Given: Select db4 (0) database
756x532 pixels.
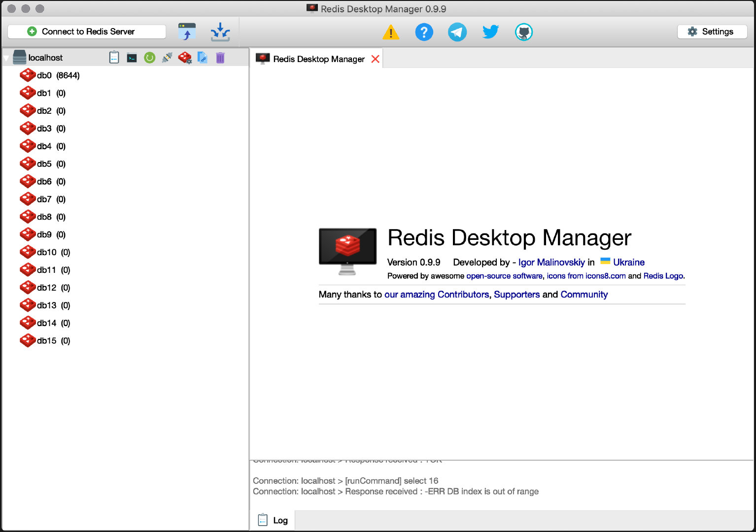Looking at the screenshot, I should 43,146.
